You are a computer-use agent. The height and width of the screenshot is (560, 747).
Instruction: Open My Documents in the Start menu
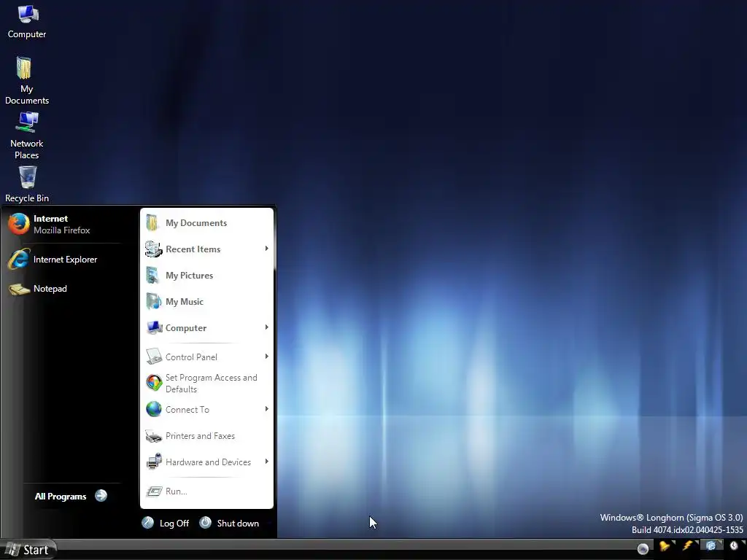(206, 223)
